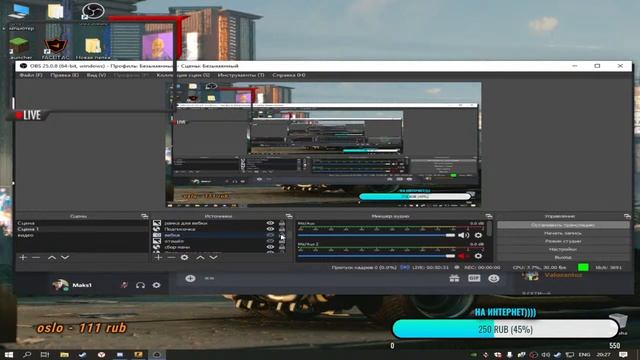
Task: Open the Windows Start menu
Action: pos(8,355)
